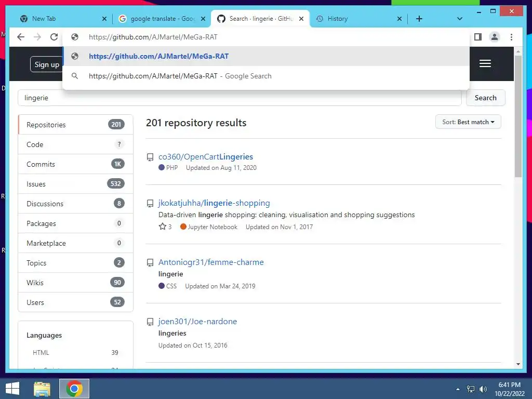Viewport: 532px width, 399px height.
Task: Click the Chrome taskbar icon
Action: click(x=74, y=389)
